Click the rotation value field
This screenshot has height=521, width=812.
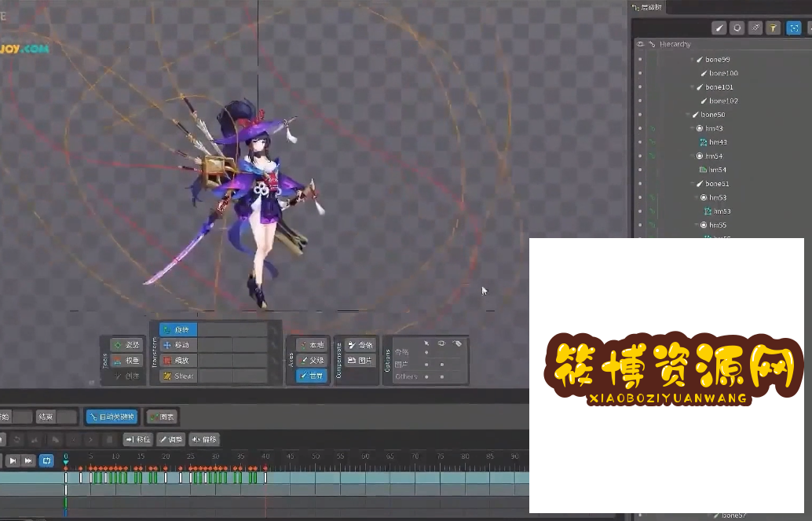click(232, 330)
